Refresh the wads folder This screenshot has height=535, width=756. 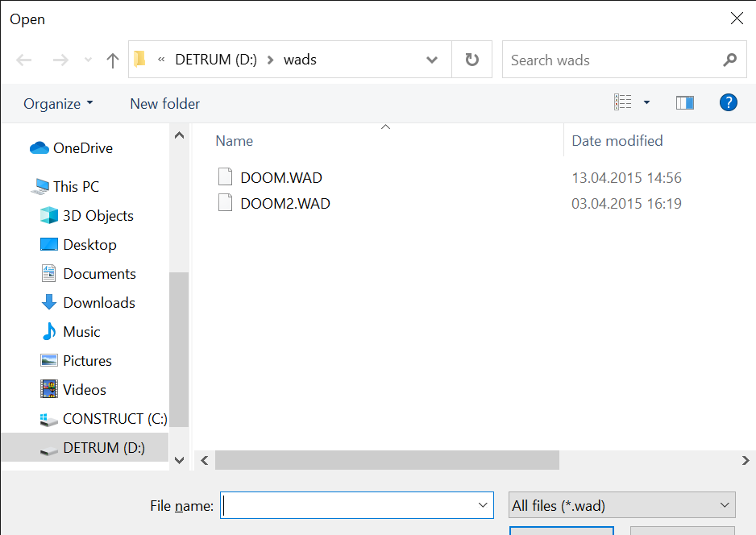coord(472,60)
